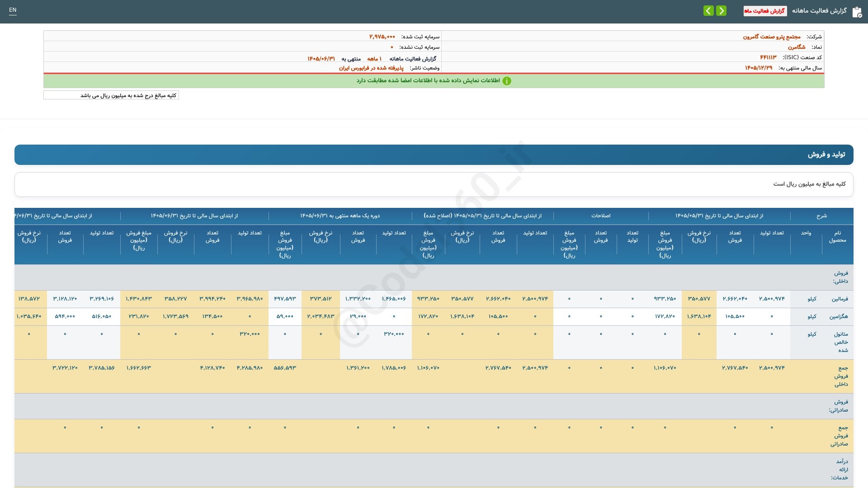Click the جمع فروش صادراتی row label
Viewport: 868px width, 488px height.
pos(839,436)
